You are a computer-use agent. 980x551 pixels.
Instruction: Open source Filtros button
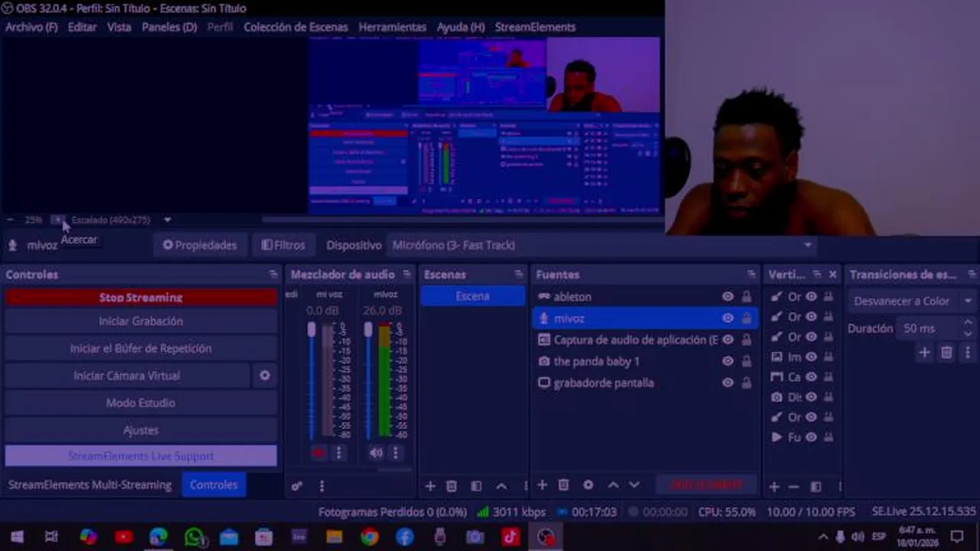point(283,245)
